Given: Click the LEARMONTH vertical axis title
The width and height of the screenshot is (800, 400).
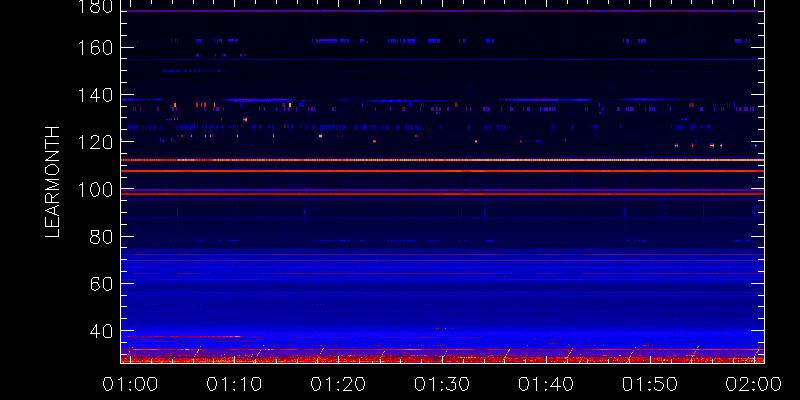Looking at the screenshot, I should pos(53,182).
